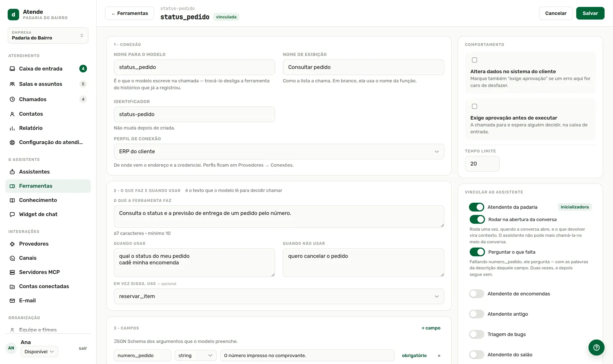
Task: Toggle off Atendente da padaria
Action: coord(477,207)
